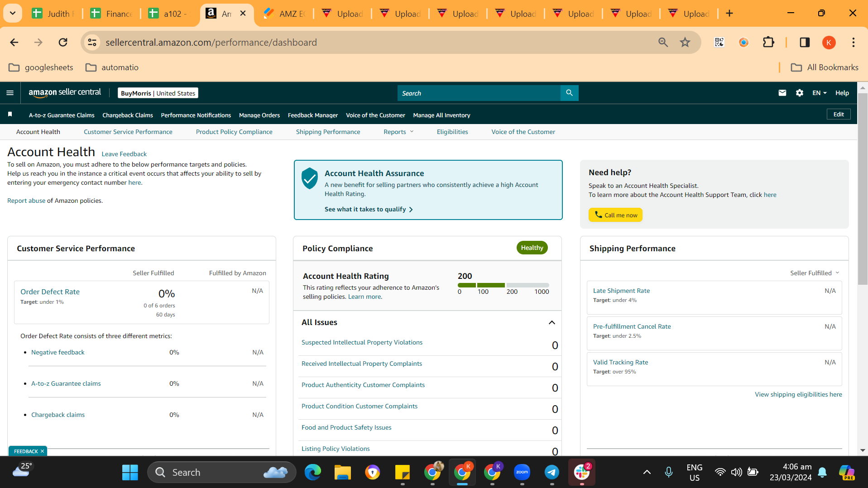Open the Report abuse link
868x488 pixels.
[26, 201]
